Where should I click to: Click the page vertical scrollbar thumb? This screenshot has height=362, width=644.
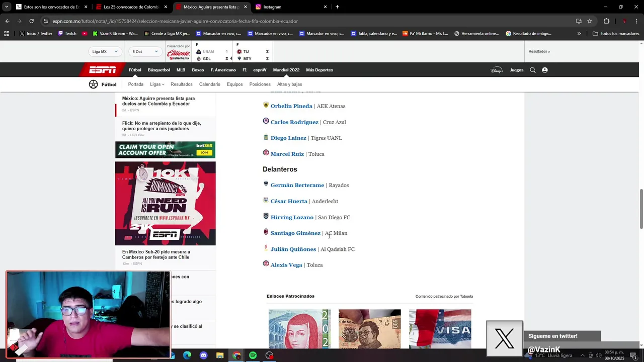click(641, 209)
